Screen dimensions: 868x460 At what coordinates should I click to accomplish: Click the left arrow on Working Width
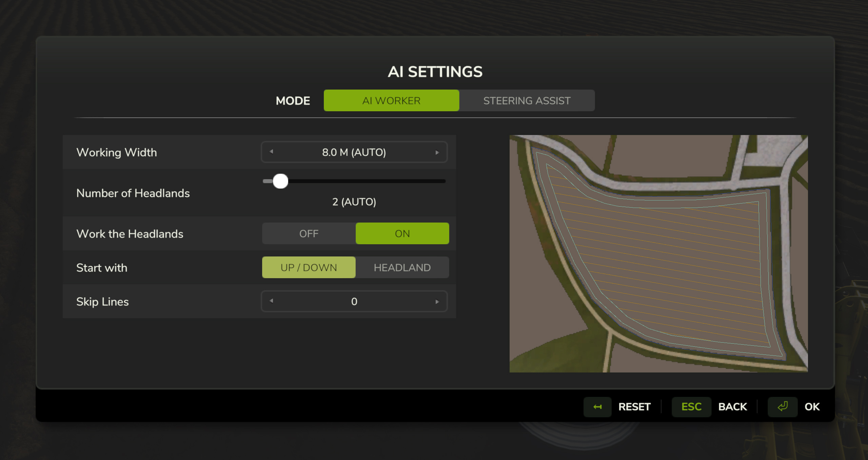click(271, 152)
